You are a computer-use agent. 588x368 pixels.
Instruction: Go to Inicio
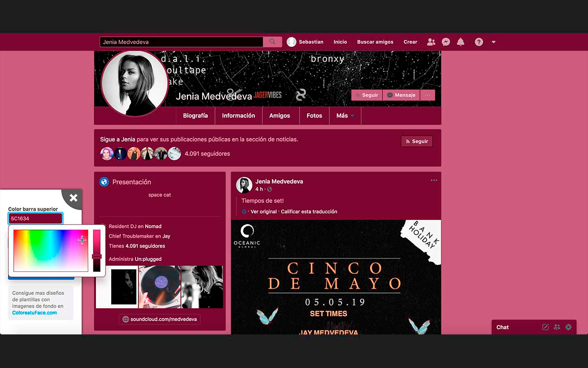click(x=340, y=42)
